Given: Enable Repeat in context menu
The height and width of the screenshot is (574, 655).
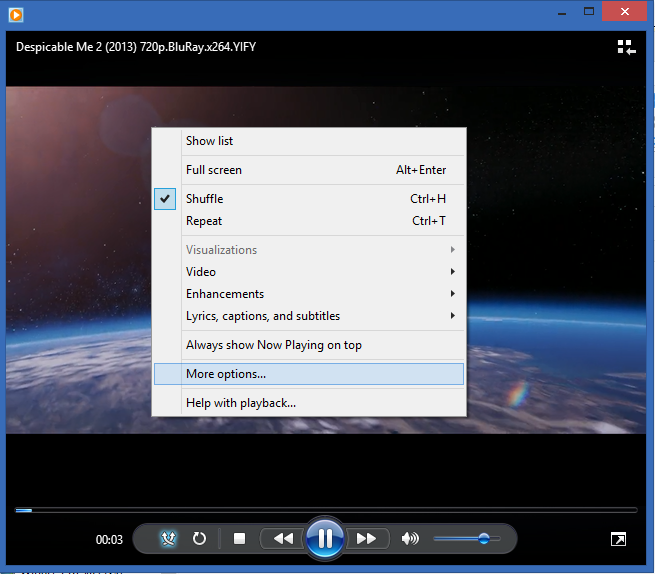Looking at the screenshot, I should click(x=309, y=221).
